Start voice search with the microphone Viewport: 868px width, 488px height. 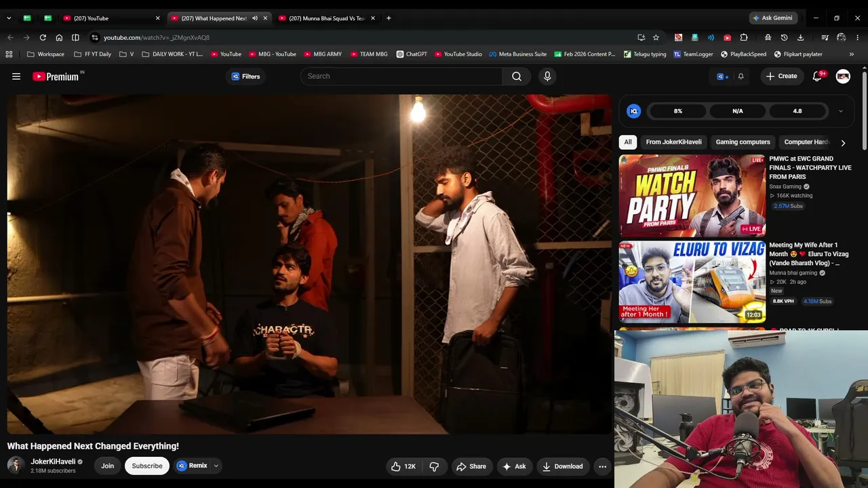[x=547, y=77]
